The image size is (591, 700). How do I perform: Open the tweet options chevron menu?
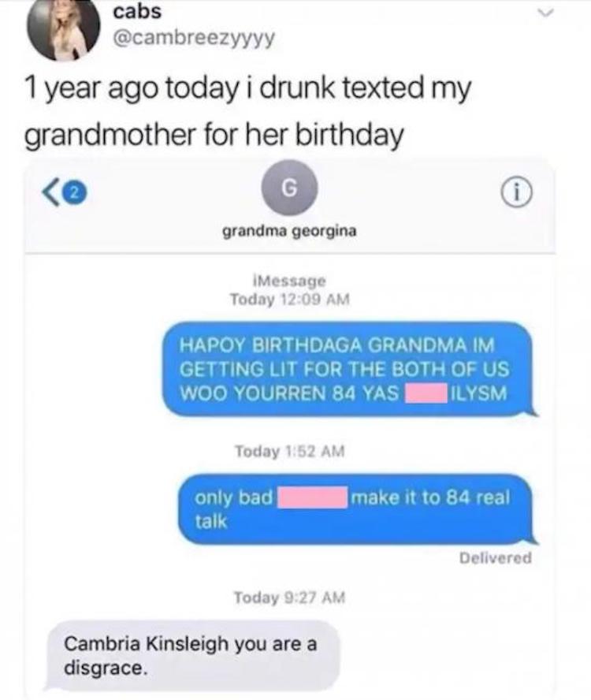(545, 14)
